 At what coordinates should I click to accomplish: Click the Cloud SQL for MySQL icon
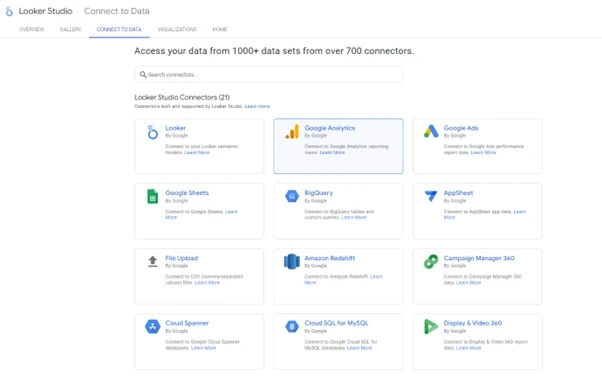[292, 327]
